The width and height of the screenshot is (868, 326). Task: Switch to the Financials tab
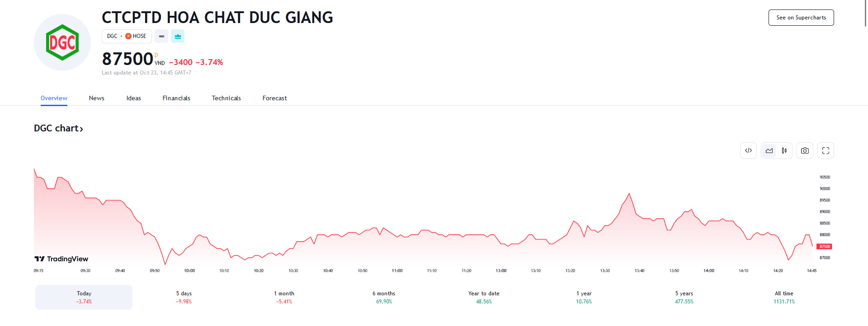pyautogui.click(x=176, y=98)
